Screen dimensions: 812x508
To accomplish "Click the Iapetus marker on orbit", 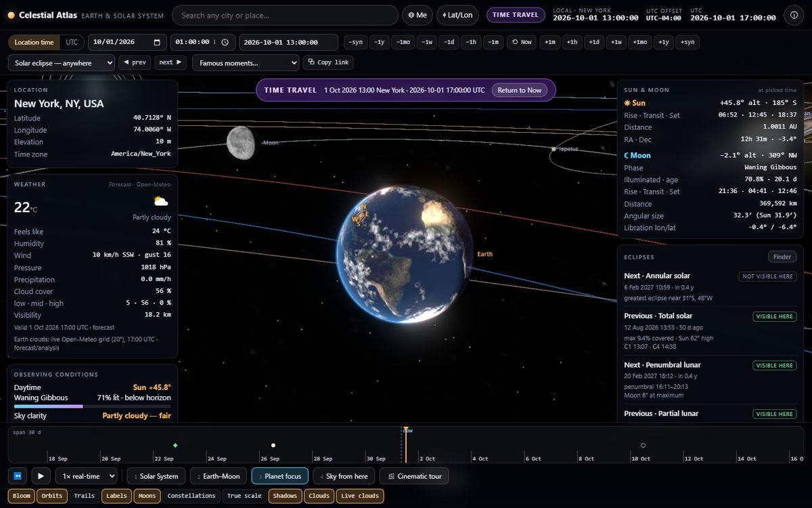I will coord(554,148).
